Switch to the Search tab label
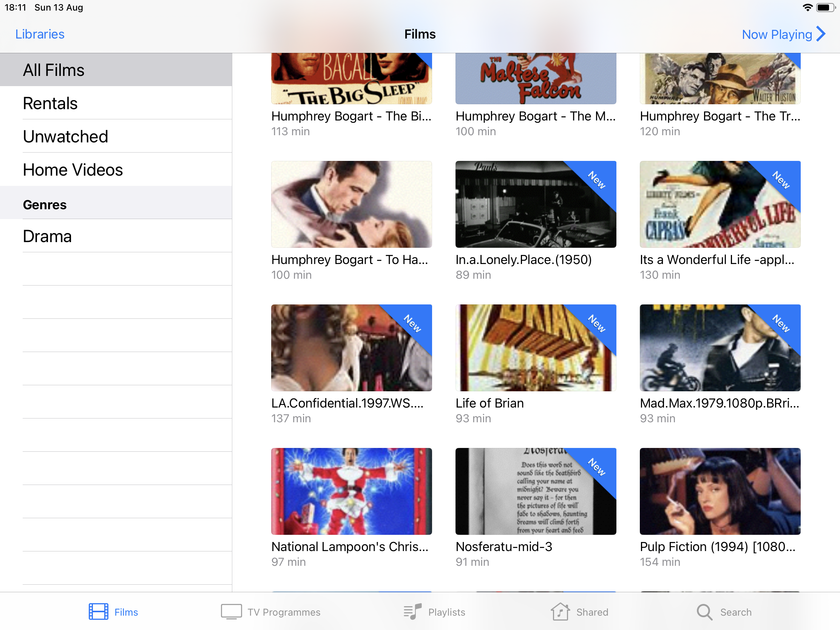Screen dimensions: 840x630 pos(736,612)
